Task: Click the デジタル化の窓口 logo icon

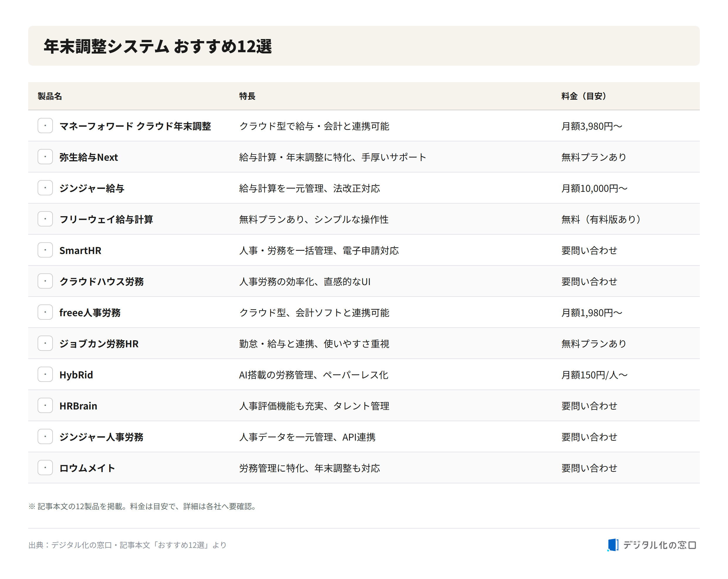Action: [x=613, y=545]
